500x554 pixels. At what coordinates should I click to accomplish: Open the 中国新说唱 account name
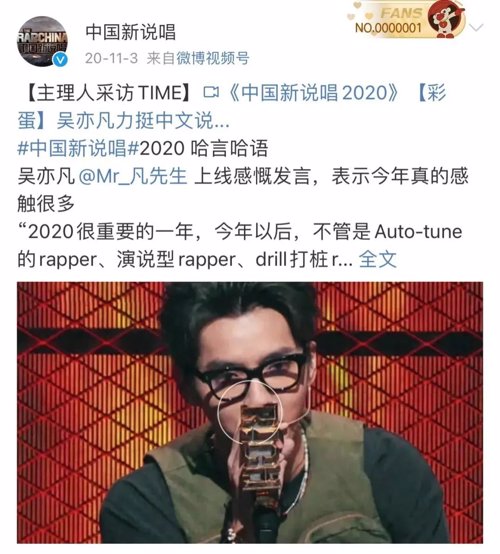pos(131,32)
